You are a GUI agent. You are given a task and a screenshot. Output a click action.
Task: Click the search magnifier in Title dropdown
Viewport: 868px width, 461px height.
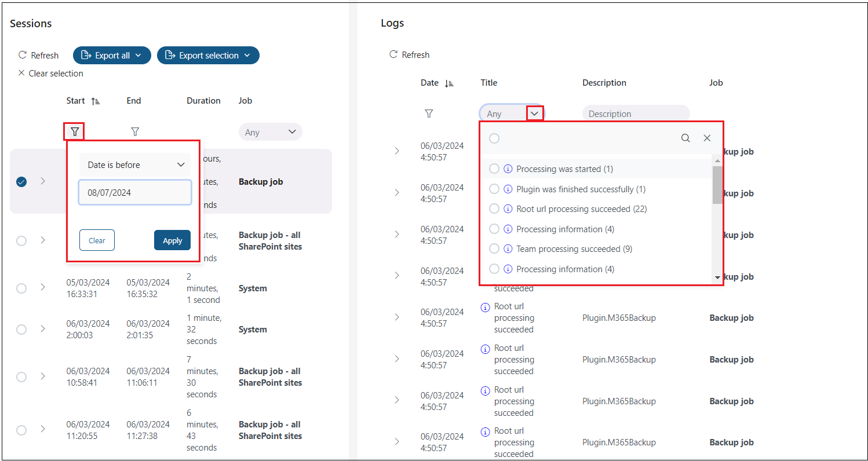coord(685,138)
